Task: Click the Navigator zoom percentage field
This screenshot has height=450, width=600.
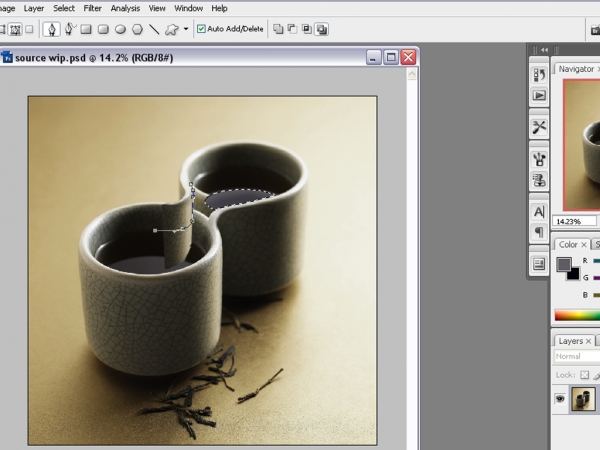Action: pyautogui.click(x=574, y=221)
